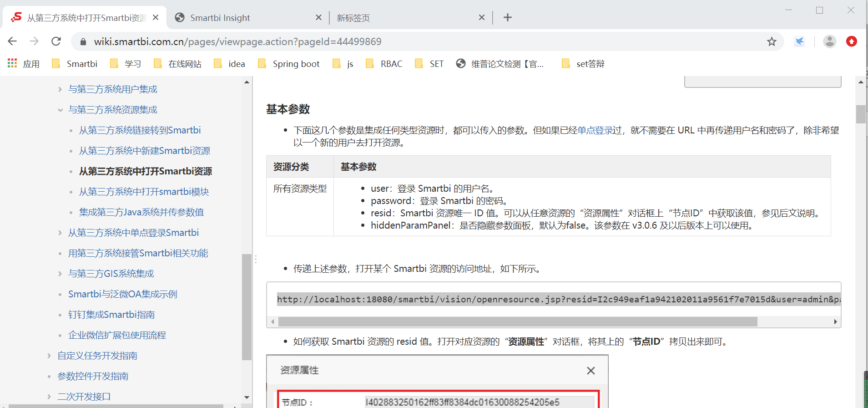Click the 节点ID value field in image
The image size is (868, 408).
coord(479,402)
